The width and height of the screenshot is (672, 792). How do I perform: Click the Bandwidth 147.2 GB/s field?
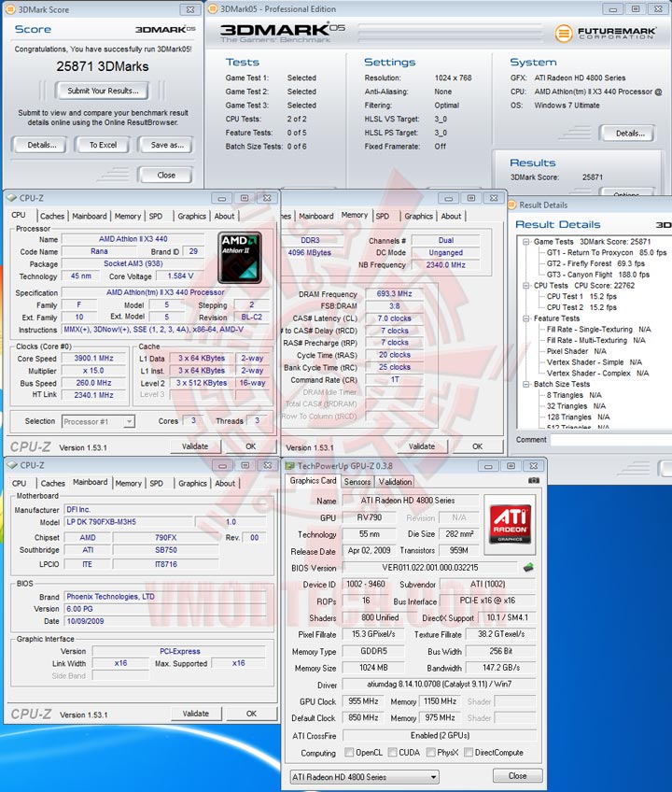tap(501, 668)
